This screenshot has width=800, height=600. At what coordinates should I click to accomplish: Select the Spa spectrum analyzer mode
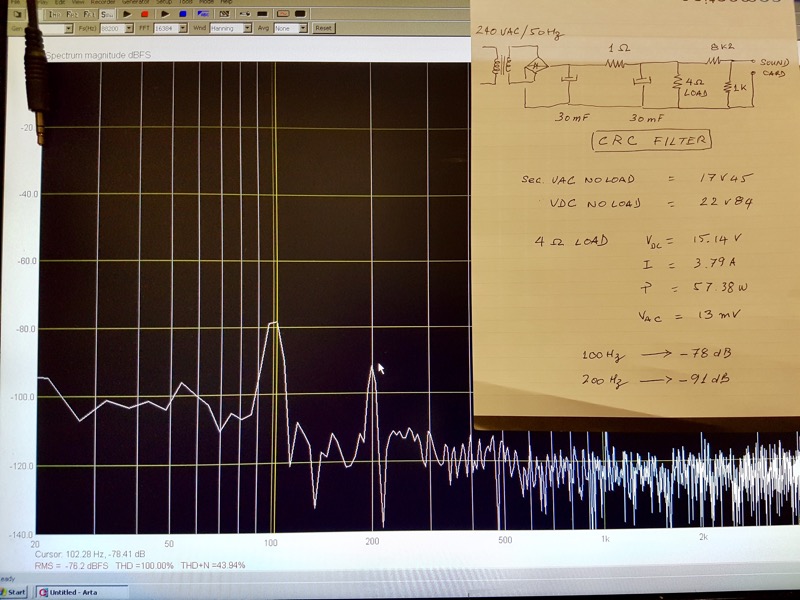point(107,14)
